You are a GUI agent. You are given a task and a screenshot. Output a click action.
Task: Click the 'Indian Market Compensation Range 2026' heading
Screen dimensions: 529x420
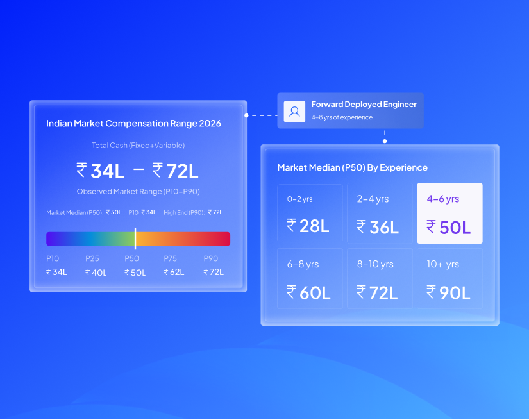[x=133, y=124]
